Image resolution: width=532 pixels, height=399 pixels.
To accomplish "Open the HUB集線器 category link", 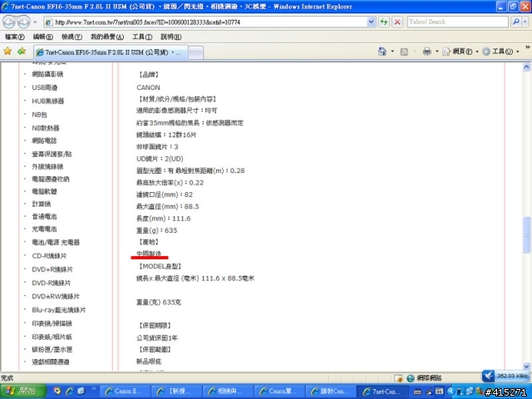I will (x=48, y=101).
